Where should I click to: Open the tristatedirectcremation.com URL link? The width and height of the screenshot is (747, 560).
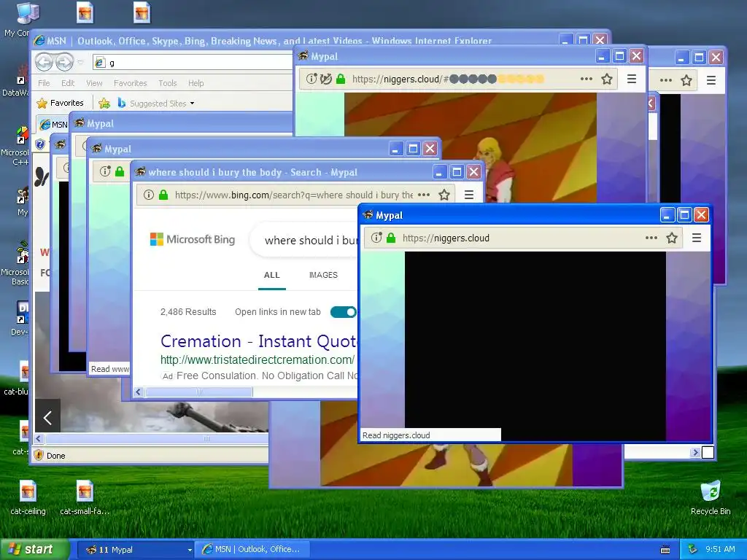coord(258,360)
